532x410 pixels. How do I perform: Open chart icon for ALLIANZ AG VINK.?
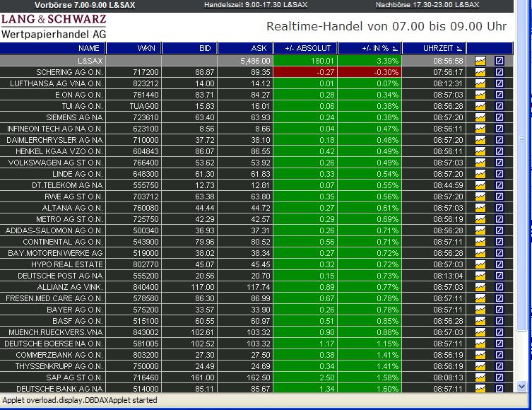pyautogui.click(x=480, y=287)
